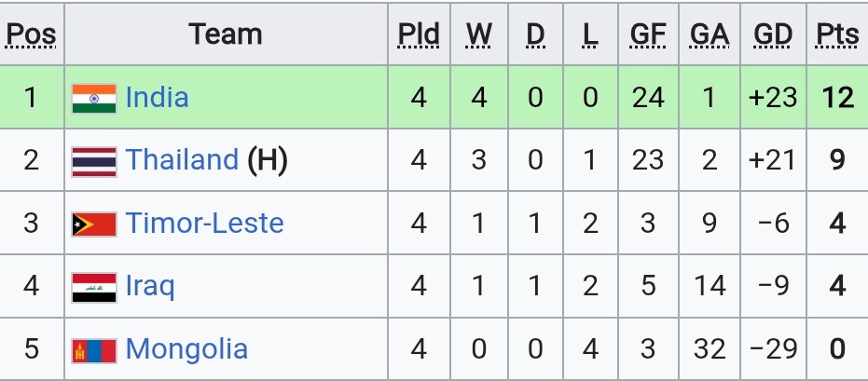Click the Iraq flag icon
Image resolution: width=868 pixels, height=381 pixels.
[x=94, y=288]
